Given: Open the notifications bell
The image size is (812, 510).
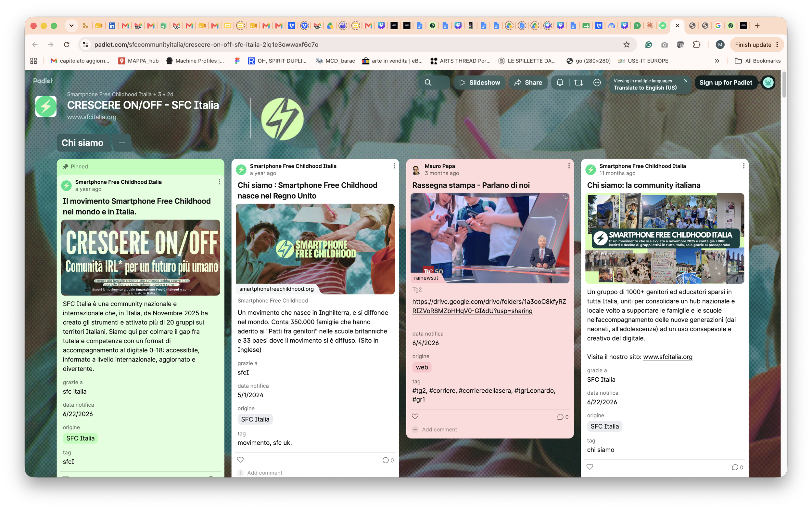Looking at the screenshot, I should pos(560,83).
